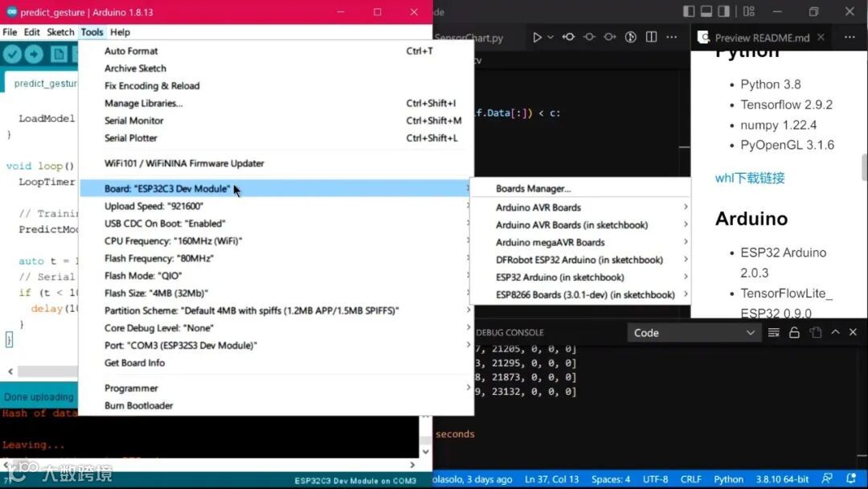The height and width of the screenshot is (489, 868).
Task: Expand Arduino AVR Boards list
Action: 580,208
